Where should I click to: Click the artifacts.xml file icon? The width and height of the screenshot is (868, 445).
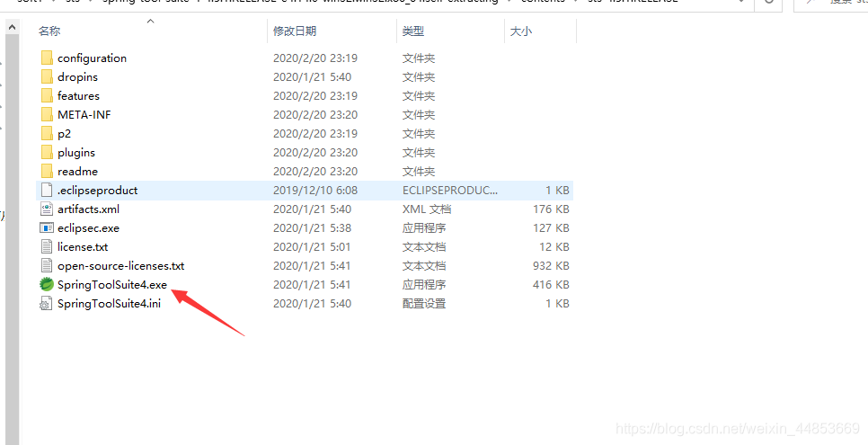[x=47, y=209]
